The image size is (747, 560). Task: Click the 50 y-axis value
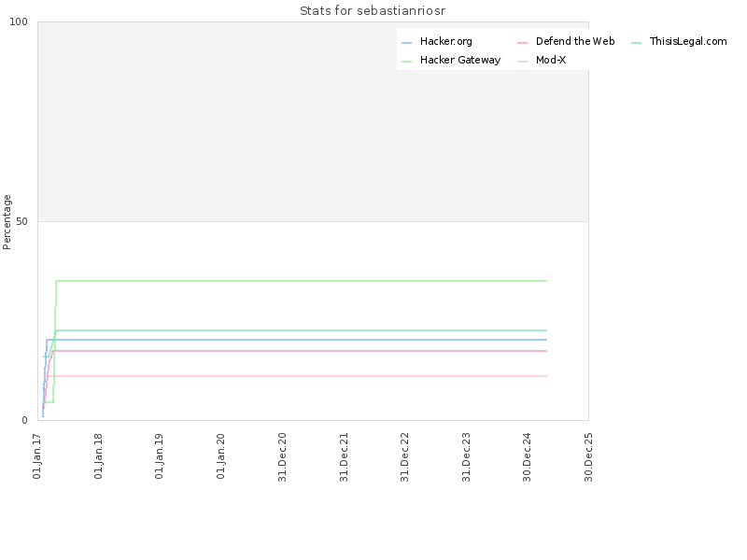[x=21, y=221]
